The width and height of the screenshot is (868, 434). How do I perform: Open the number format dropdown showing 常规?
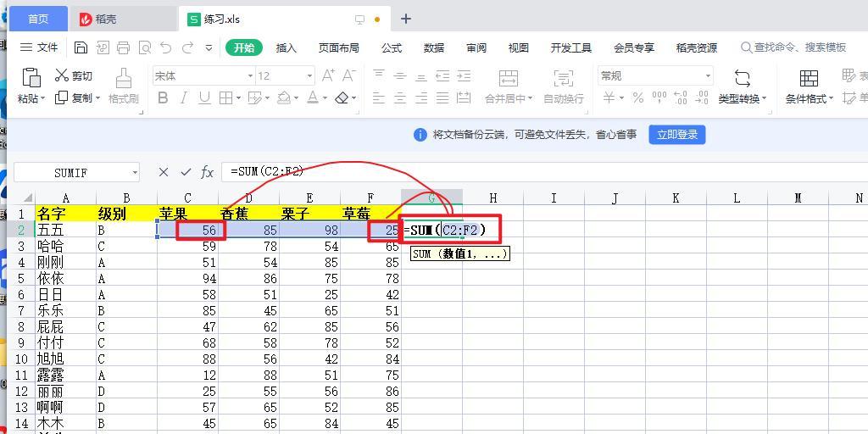tap(708, 75)
